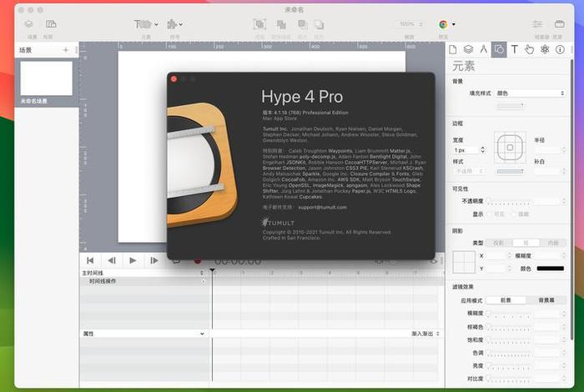584x392 pixels.
Task: Pick the border color well
Action: 510,171
